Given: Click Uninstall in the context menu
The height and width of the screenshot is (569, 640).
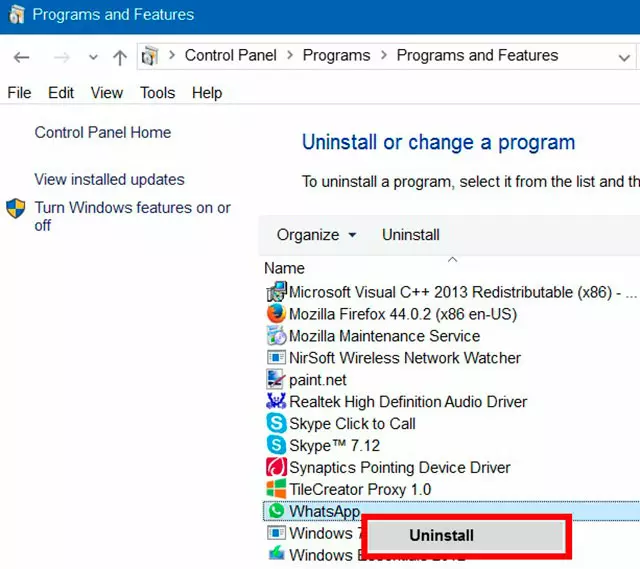Looking at the screenshot, I should (467, 536).
